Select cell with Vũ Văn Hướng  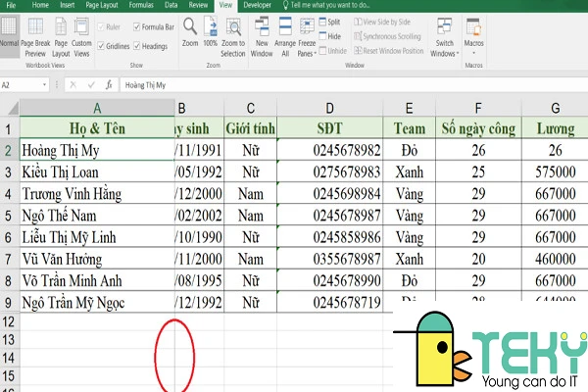97,259
